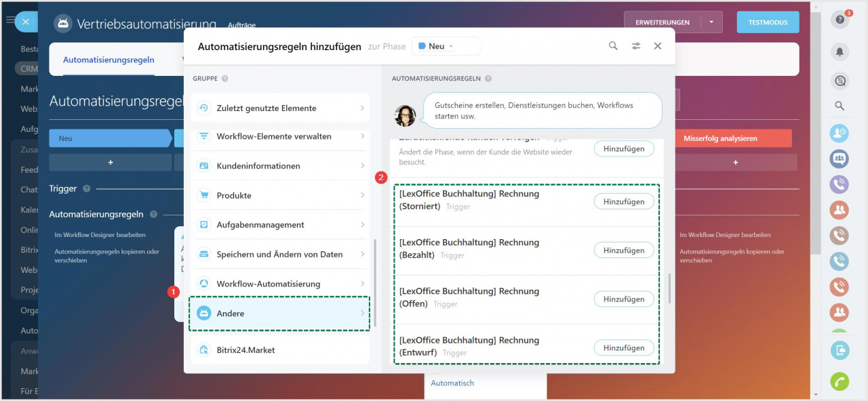Click the help icon beside the dialog's AUTOMATISIERUNGSREGELN label
This screenshot has height=401, width=868.
click(488, 79)
